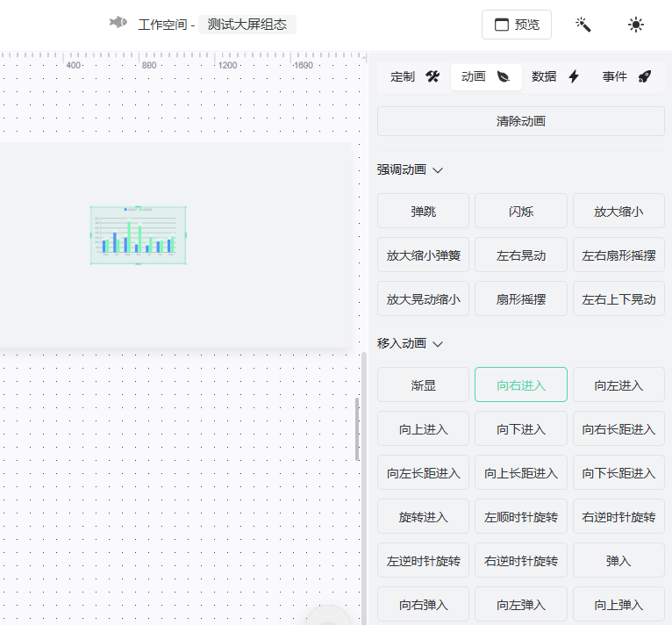Select the 弹入 animation

(618, 561)
